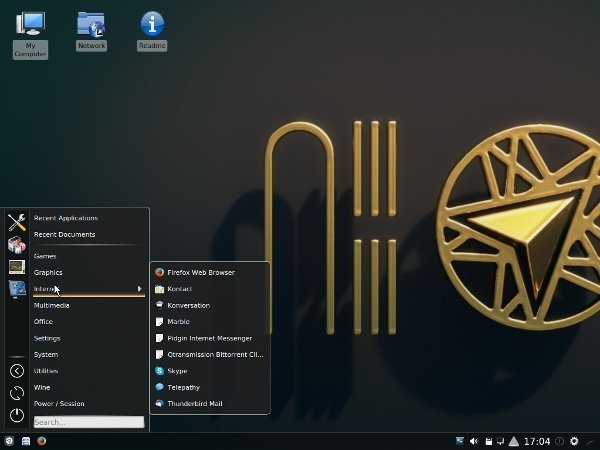The image size is (600, 450).
Task: Select Pidgin Internet Messenger
Action: [x=209, y=338]
